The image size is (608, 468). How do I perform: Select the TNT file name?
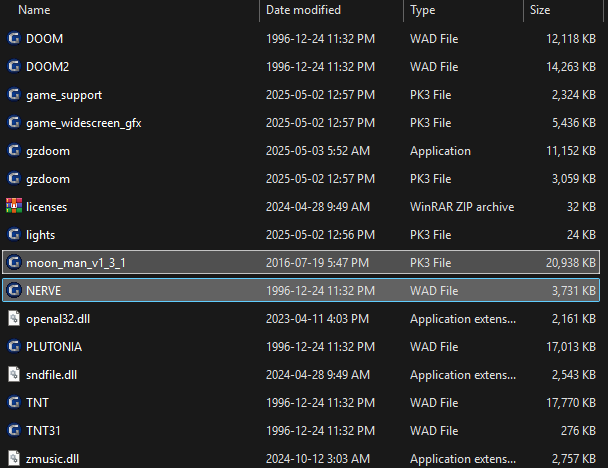click(x=37, y=403)
